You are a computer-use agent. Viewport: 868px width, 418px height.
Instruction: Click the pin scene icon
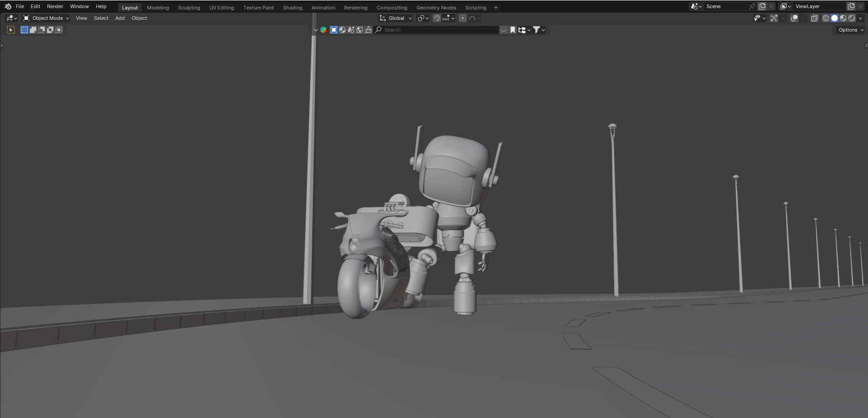coord(752,6)
